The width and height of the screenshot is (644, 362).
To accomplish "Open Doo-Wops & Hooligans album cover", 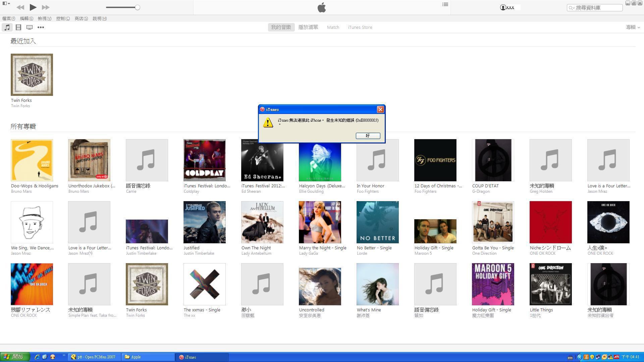I will coord(32,160).
